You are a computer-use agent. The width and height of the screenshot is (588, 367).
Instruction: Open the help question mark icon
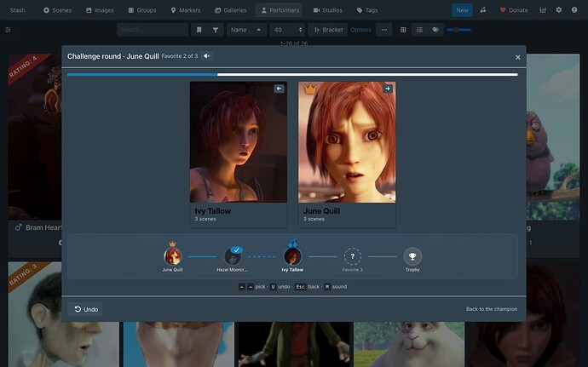pyautogui.click(x=574, y=10)
